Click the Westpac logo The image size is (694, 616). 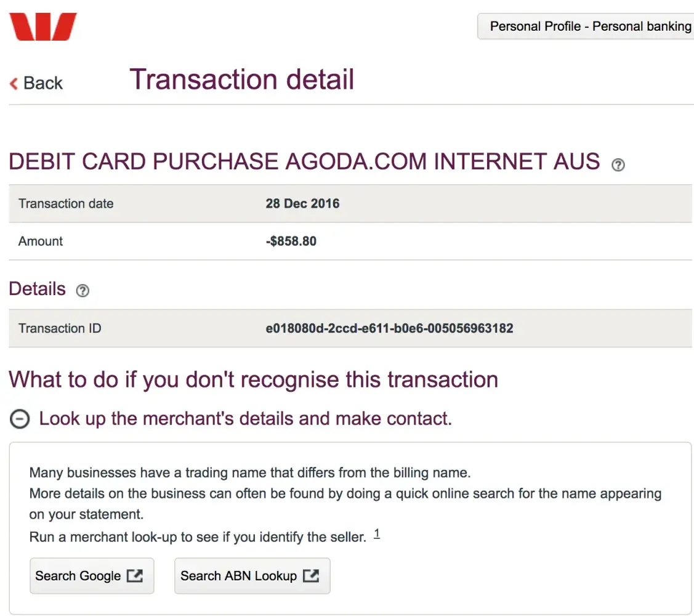pyautogui.click(x=42, y=26)
